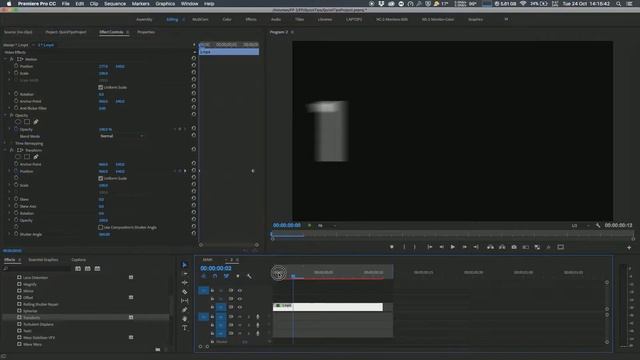
Task: Open playback resolution dropdown in Program Monitor
Action: point(580,225)
